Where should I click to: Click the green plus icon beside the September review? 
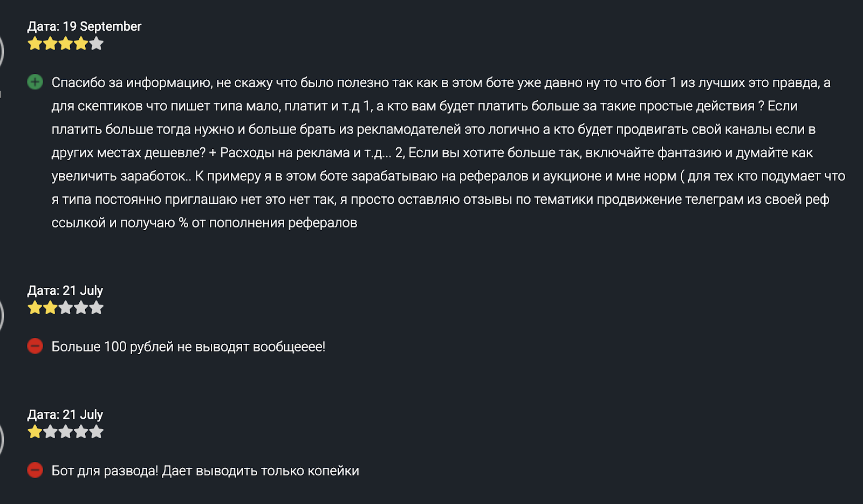point(35,82)
